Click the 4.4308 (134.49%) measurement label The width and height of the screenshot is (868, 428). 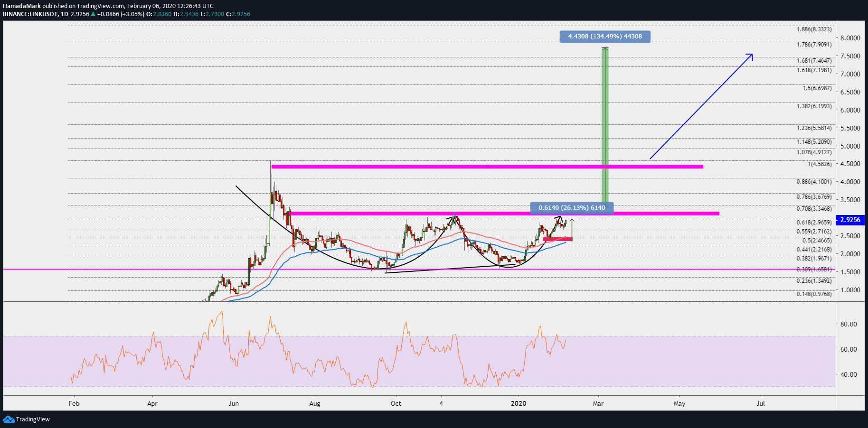point(605,37)
